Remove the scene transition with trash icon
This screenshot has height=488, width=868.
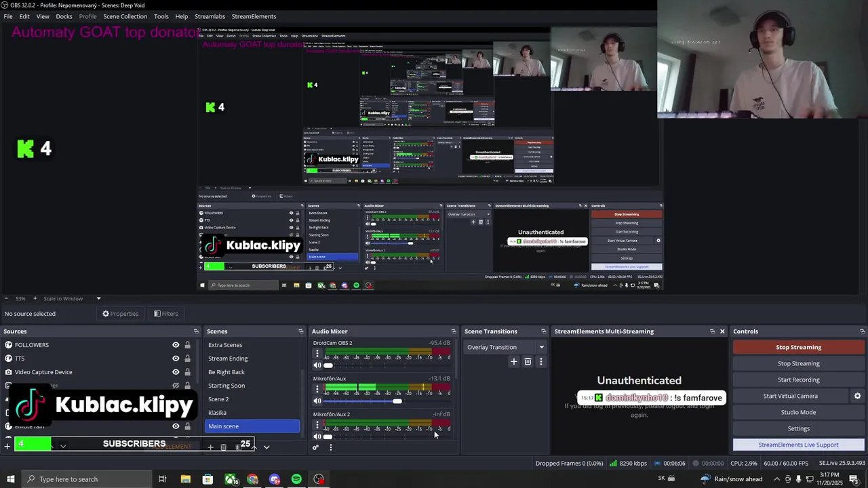(528, 362)
